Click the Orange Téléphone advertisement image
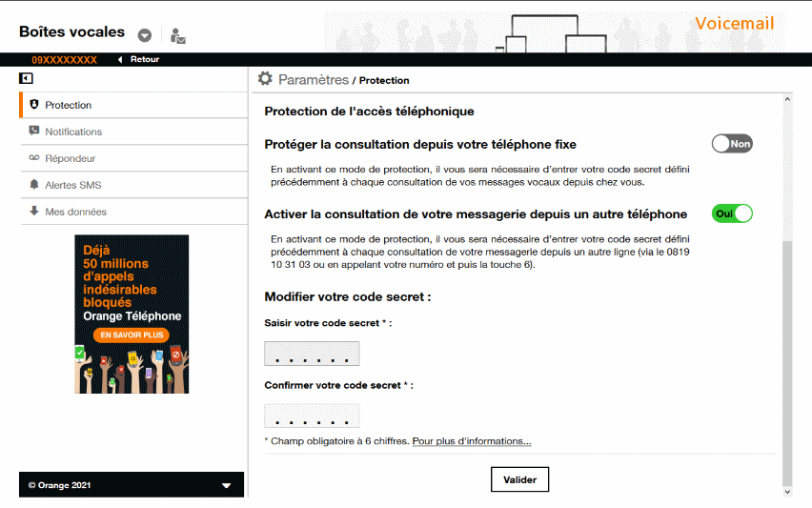The image size is (812, 508). point(132,315)
